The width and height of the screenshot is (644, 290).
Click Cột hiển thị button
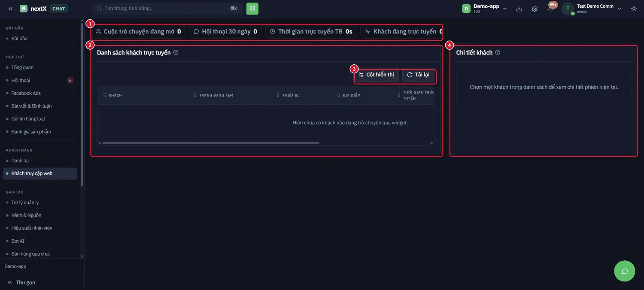point(377,75)
